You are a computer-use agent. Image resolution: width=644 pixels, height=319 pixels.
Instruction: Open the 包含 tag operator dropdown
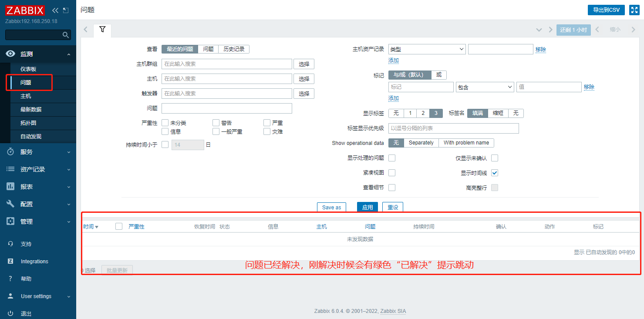pyautogui.click(x=485, y=87)
